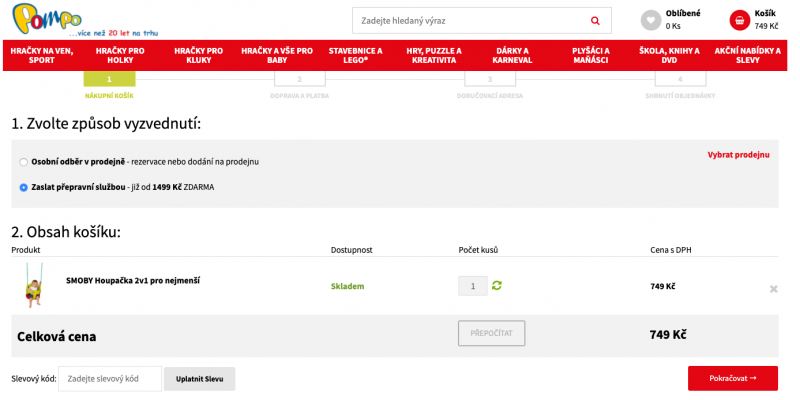Open Hračky pro holky menu
The width and height of the screenshot is (800, 400).
pos(120,56)
